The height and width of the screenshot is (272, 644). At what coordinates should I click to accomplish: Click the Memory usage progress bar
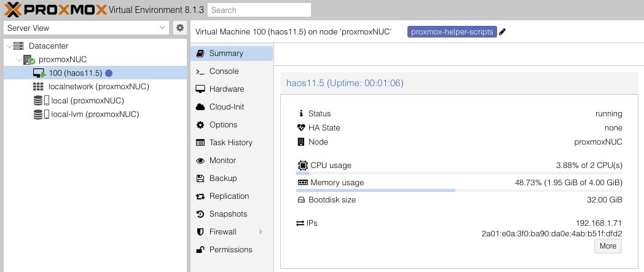click(459, 190)
